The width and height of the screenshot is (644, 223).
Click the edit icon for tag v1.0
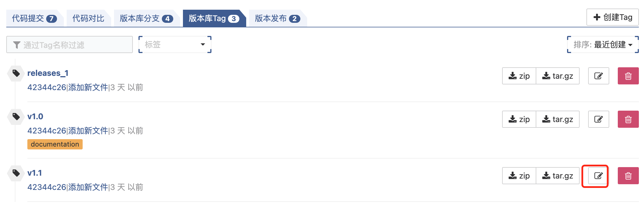click(x=598, y=119)
